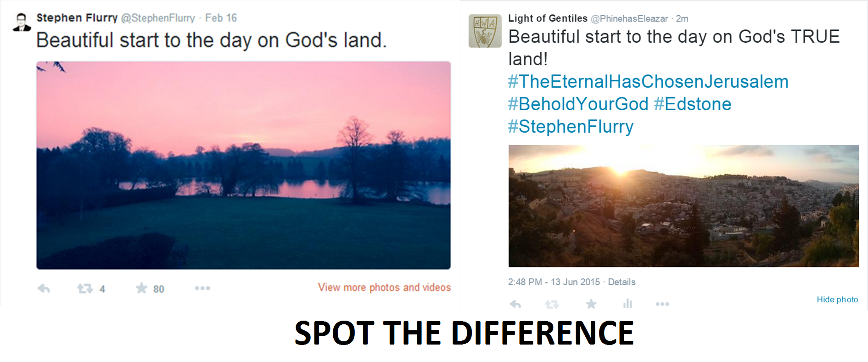Follow the #StephenFlurry hashtag link
The width and height of the screenshot is (868, 362).
pyautogui.click(x=571, y=127)
